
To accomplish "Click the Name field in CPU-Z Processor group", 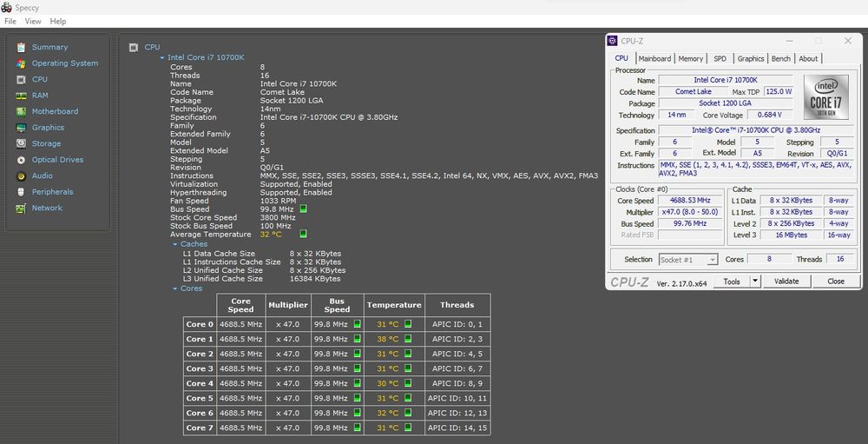I will click(x=726, y=81).
